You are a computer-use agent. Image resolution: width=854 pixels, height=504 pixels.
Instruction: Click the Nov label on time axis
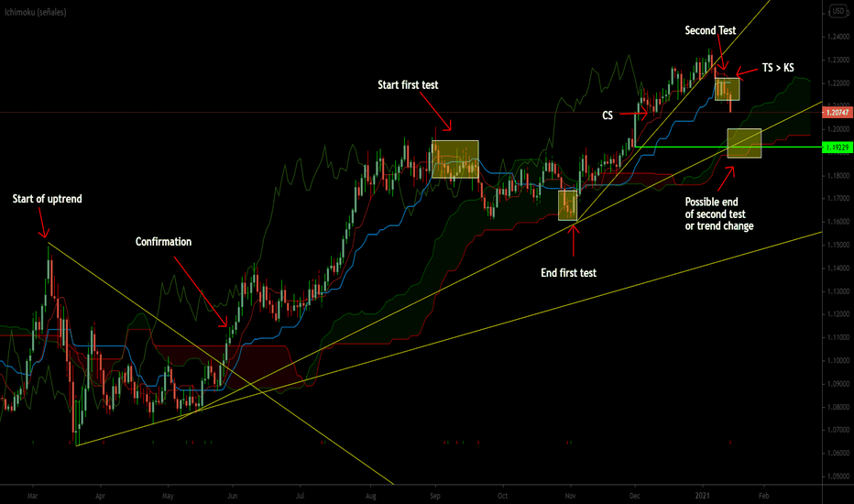[x=570, y=496]
